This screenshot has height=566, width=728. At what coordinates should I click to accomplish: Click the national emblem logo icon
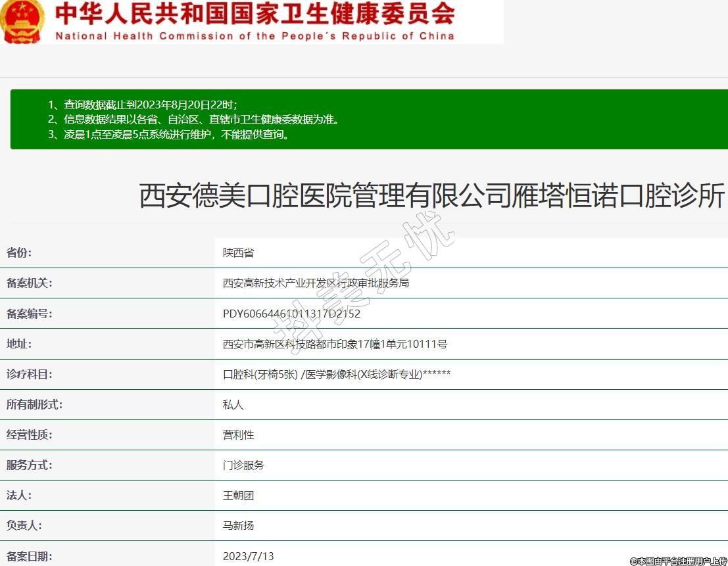click(23, 21)
